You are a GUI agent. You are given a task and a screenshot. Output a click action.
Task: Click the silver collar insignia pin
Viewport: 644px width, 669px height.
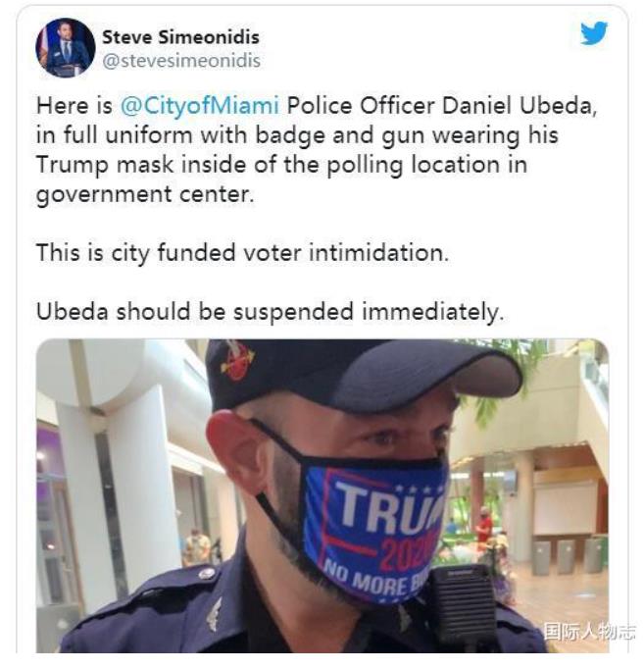coord(215,616)
